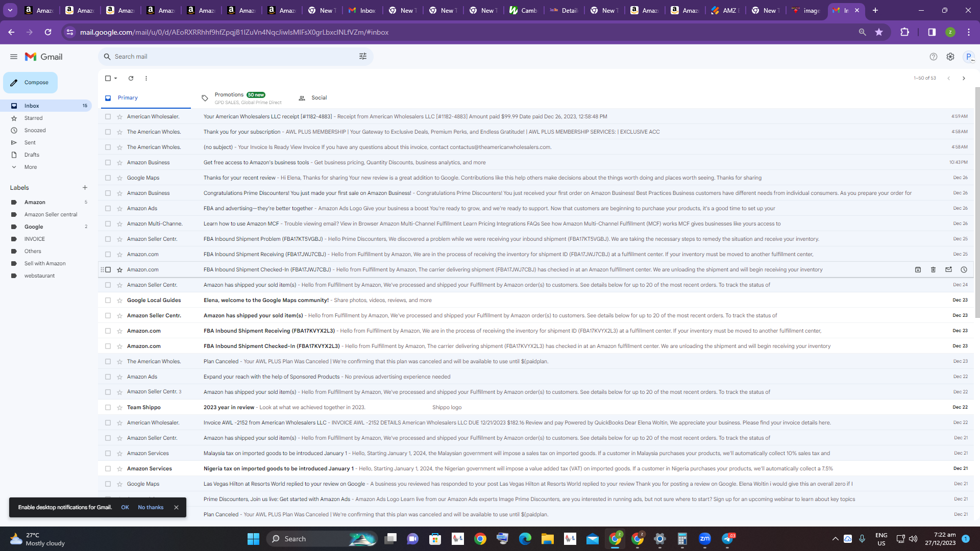Delete the FBA17JWJ7CBJ Checked-In email with trash icon
Image resolution: width=980 pixels, height=551 pixels.
coord(933,269)
